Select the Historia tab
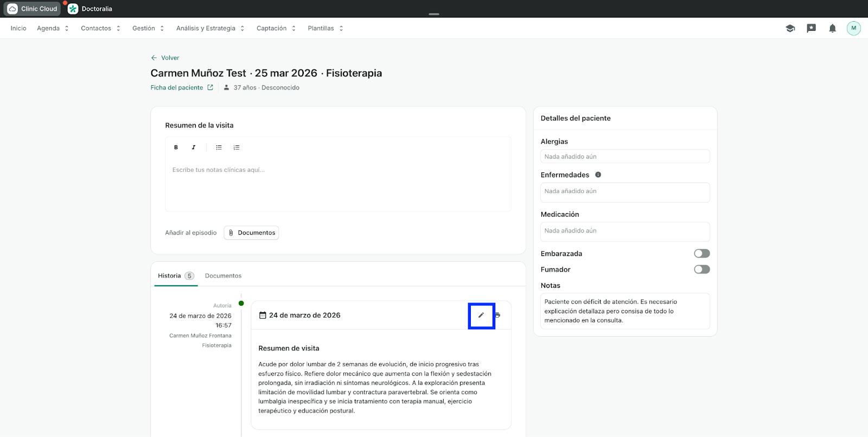Image resolution: width=868 pixels, height=437 pixels. [176, 276]
